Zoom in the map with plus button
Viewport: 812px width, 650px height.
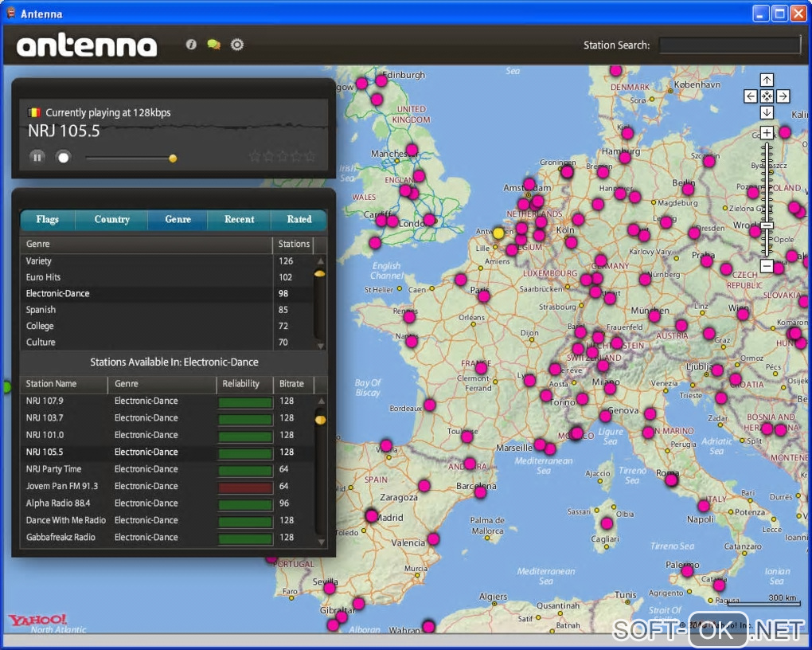coord(767,133)
